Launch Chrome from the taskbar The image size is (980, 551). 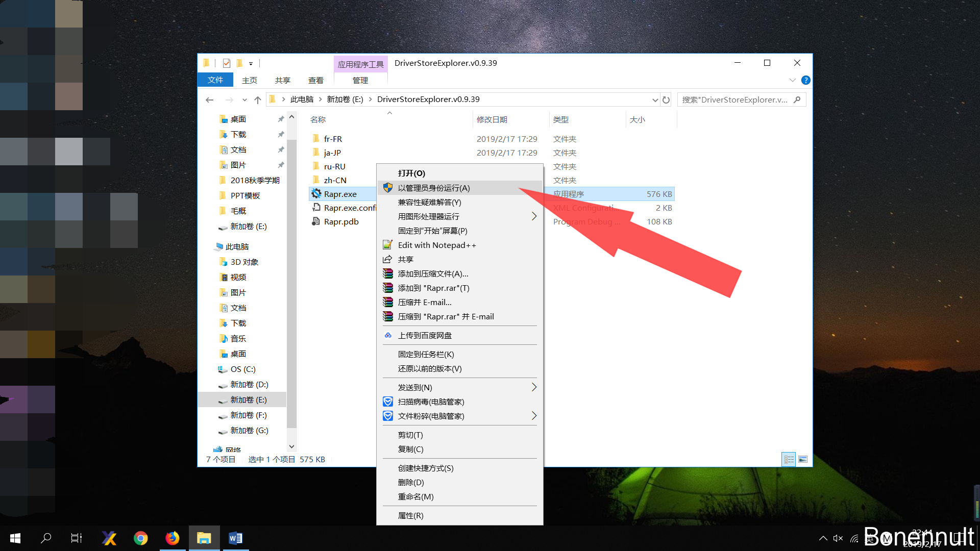pos(140,538)
